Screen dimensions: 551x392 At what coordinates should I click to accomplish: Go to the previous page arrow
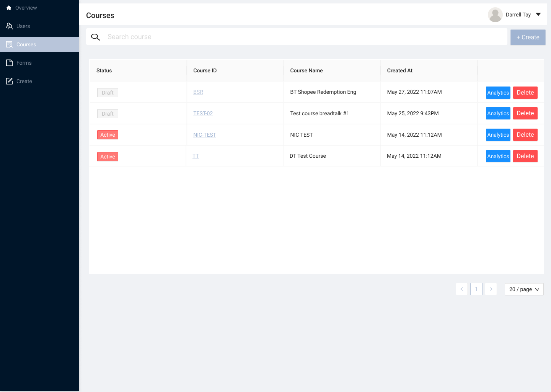462,289
